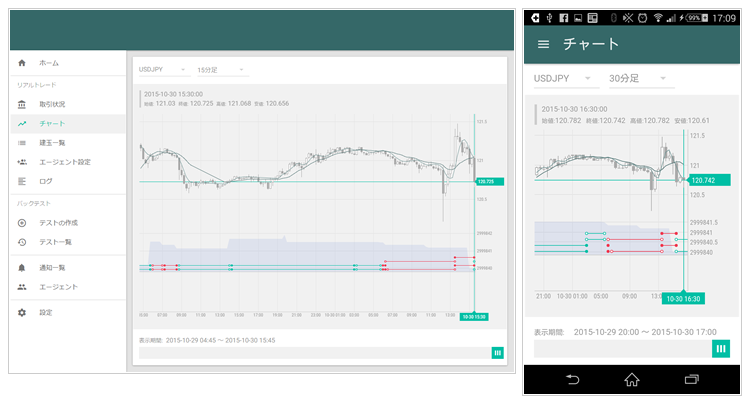Click the home icon in the desktop sidebar

(x=22, y=63)
